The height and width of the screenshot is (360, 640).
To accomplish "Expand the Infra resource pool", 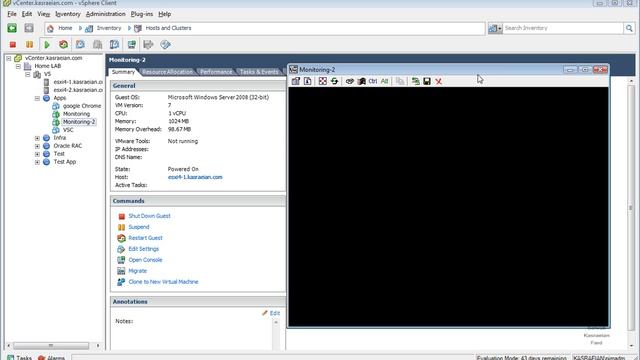I will (37, 138).
